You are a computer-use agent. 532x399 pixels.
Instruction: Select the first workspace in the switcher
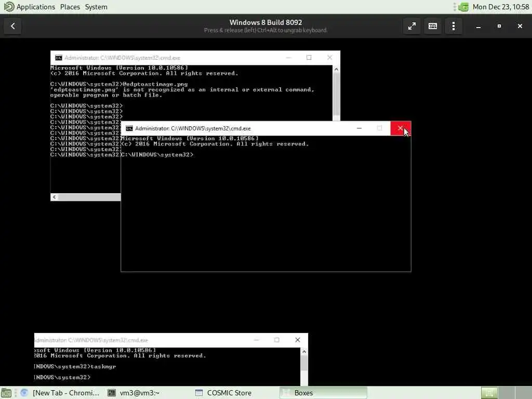click(489, 393)
